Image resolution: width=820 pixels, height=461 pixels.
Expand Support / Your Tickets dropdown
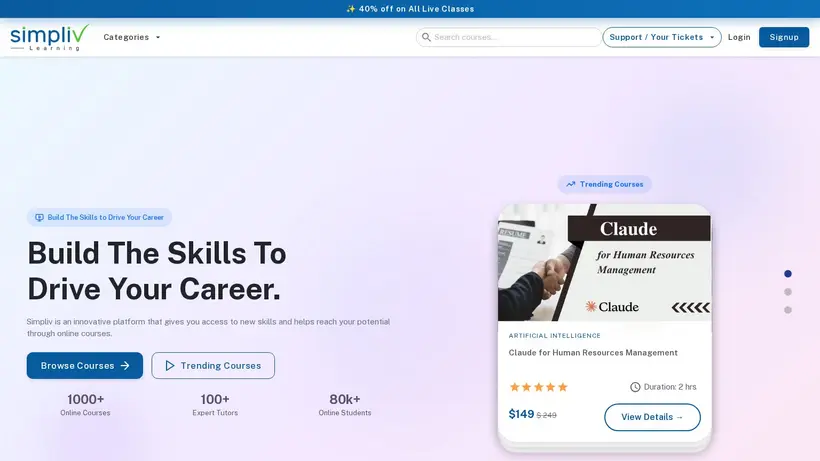click(662, 37)
